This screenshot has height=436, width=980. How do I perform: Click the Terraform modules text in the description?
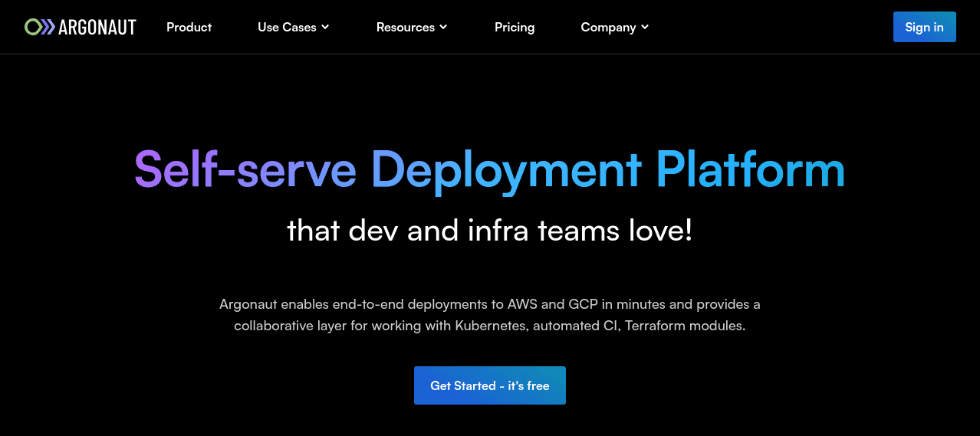click(685, 326)
